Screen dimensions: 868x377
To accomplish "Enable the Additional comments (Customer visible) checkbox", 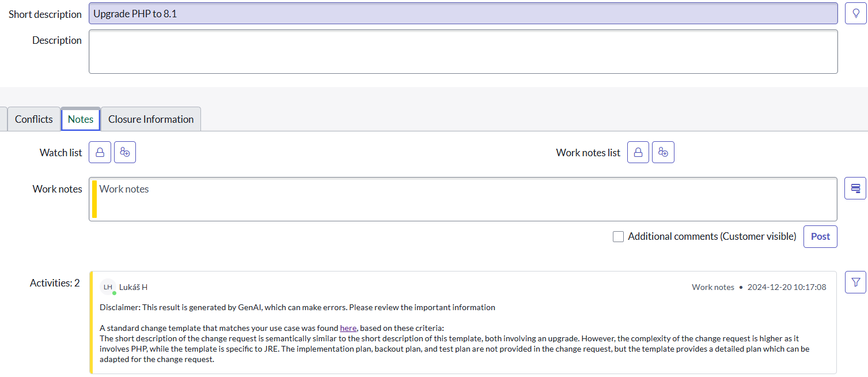I will click(x=619, y=236).
